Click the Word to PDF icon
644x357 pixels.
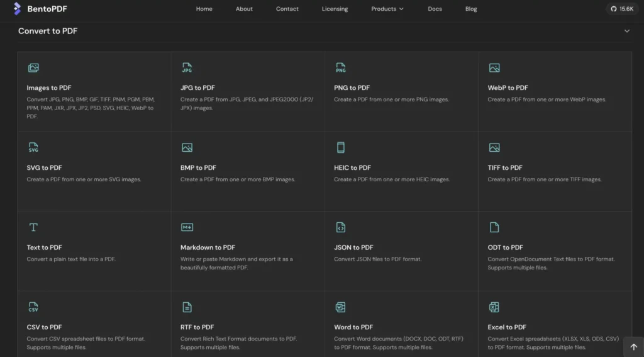point(340,307)
